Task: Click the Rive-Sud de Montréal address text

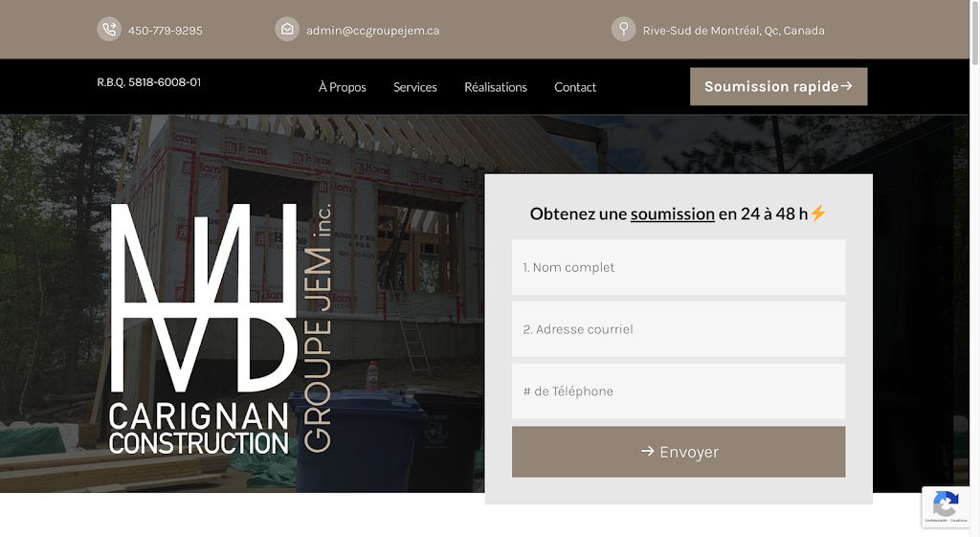Action: (x=733, y=31)
